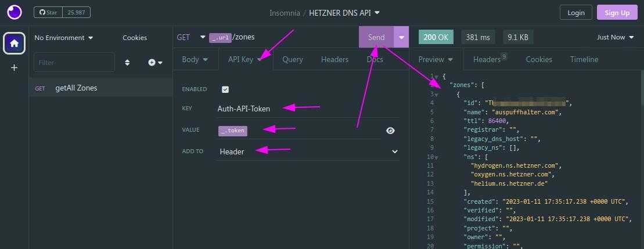Collapse the zones array item at line 3
Screen dimensions: 644x249
(436, 95)
